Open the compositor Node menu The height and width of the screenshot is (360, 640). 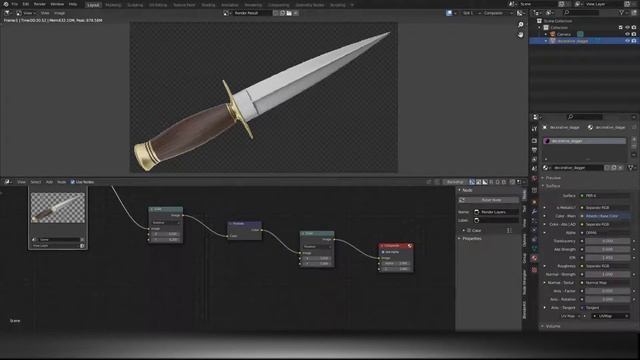pos(61,182)
